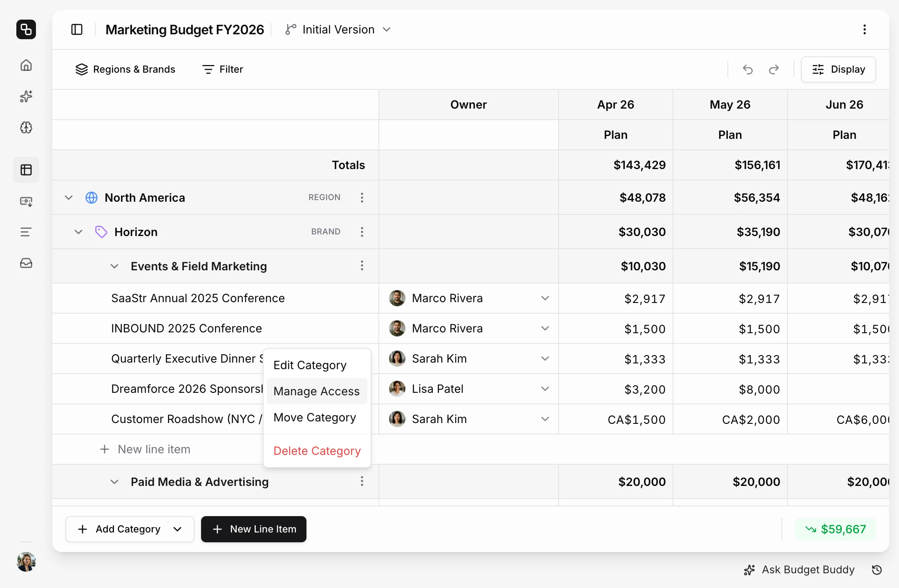Click Dreamforce Apr plan cell $3,200

tap(616, 389)
